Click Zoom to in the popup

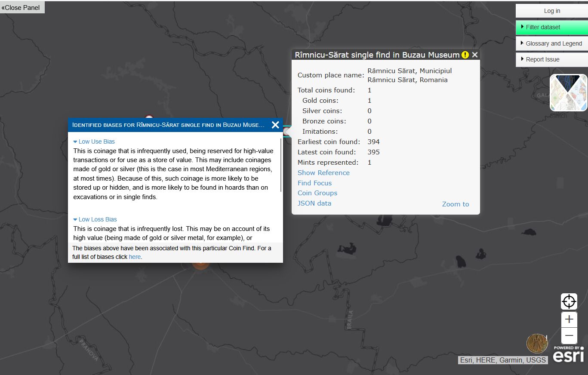pyautogui.click(x=456, y=204)
